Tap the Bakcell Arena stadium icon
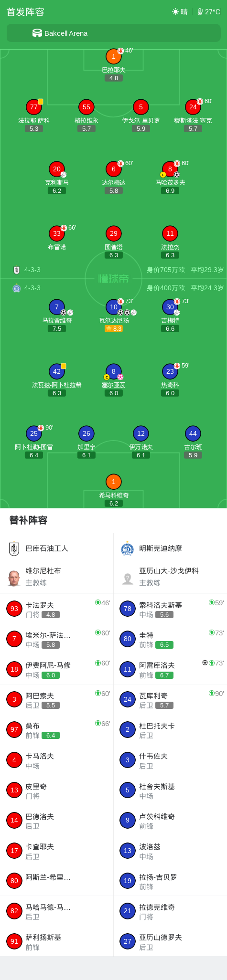The width and height of the screenshot is (227, 980). click(37, 33)
